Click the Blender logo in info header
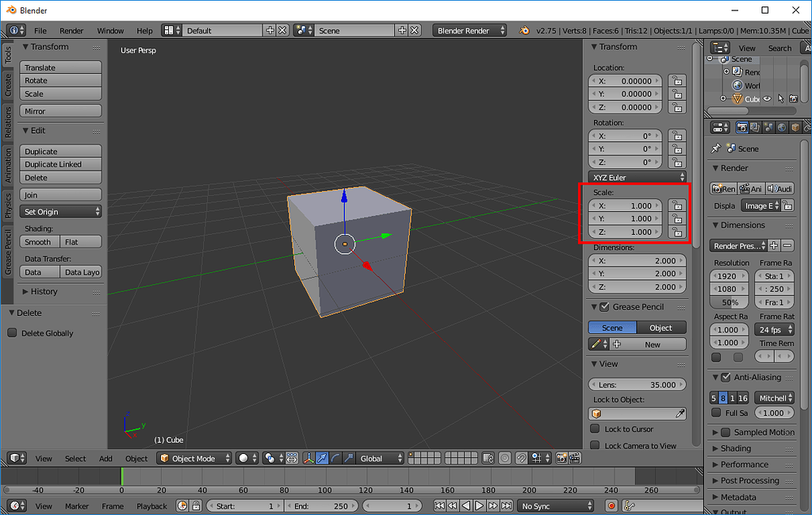Screen dimensions: 812x515 click(x=524, y=31)
